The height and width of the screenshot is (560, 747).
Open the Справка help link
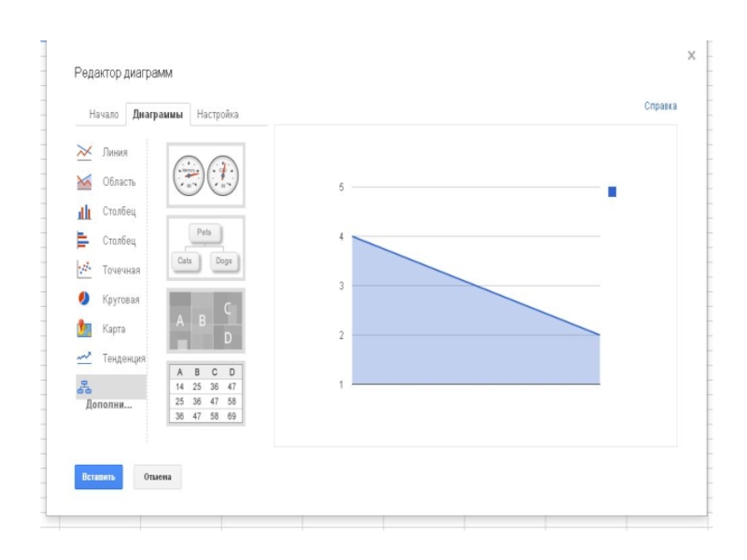(660, 106)
